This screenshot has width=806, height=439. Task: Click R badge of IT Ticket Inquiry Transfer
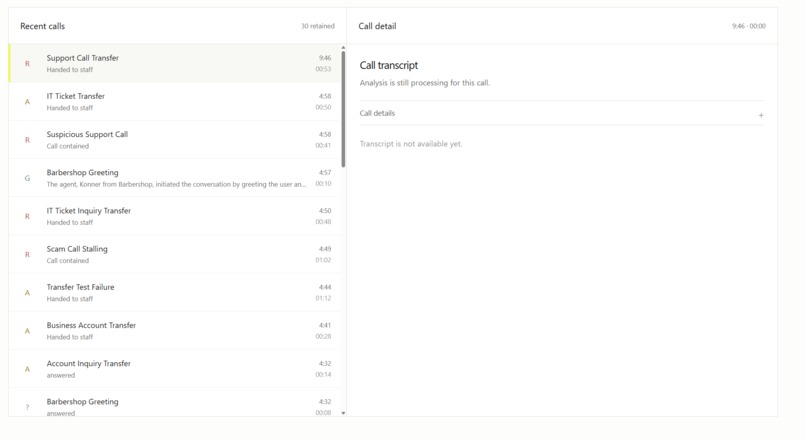27,216
